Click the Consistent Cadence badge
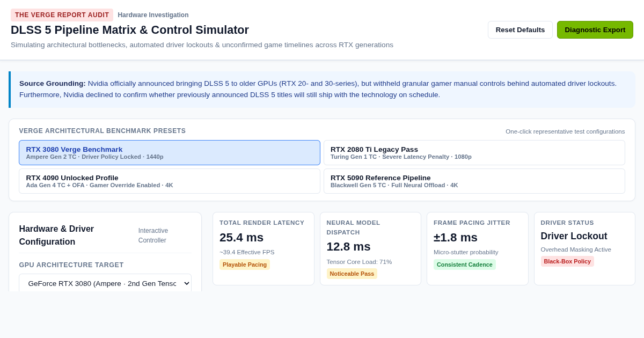Image resolution: width=644 pixels, height=338 pixels. point(465,264)
